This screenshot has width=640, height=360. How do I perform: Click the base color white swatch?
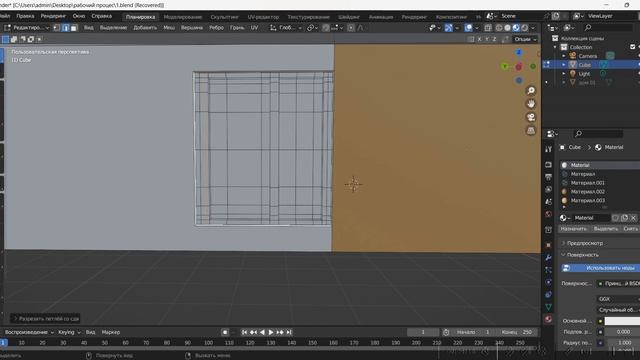click(622, 321)
